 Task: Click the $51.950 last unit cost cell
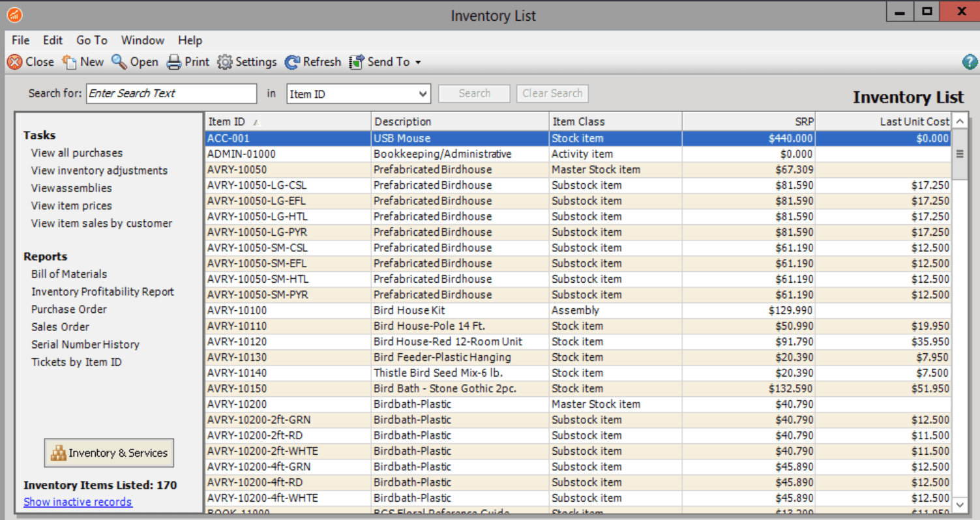tap(883, 388)
